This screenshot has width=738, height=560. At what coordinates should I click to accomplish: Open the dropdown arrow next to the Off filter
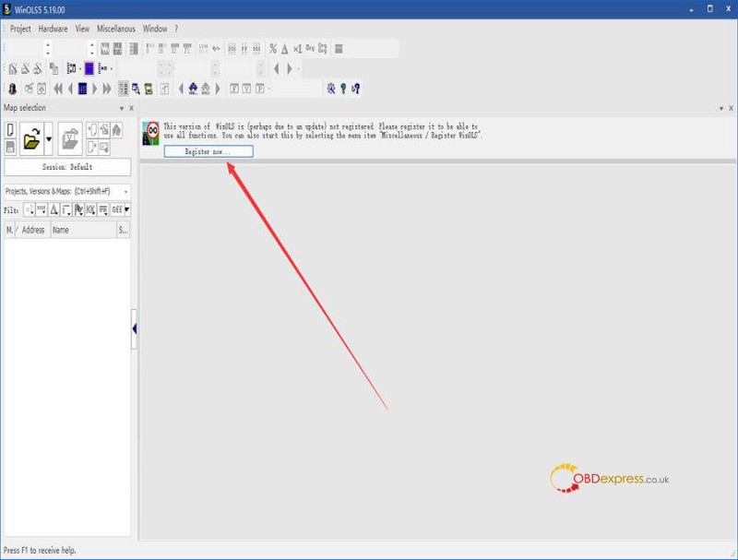127,209
